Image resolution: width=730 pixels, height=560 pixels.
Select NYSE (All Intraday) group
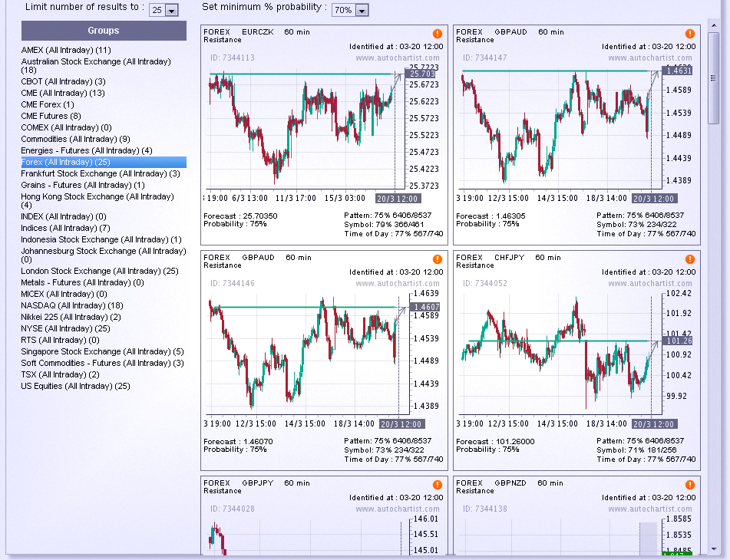(x=65, y=328)
